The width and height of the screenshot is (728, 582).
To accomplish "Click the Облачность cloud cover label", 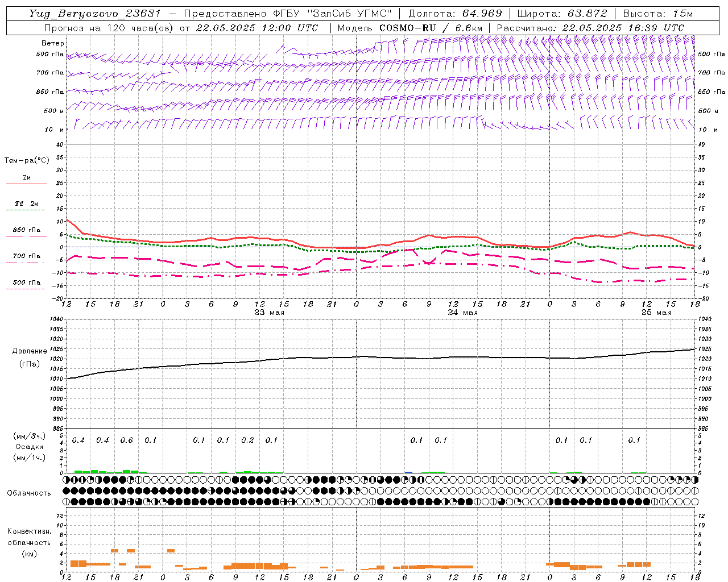I will click(29, 493).
